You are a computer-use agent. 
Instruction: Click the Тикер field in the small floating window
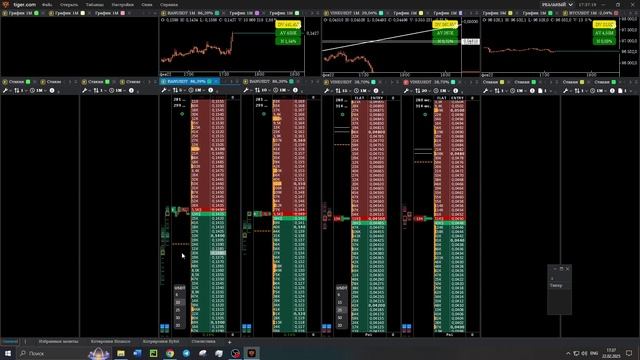(559, 286)
